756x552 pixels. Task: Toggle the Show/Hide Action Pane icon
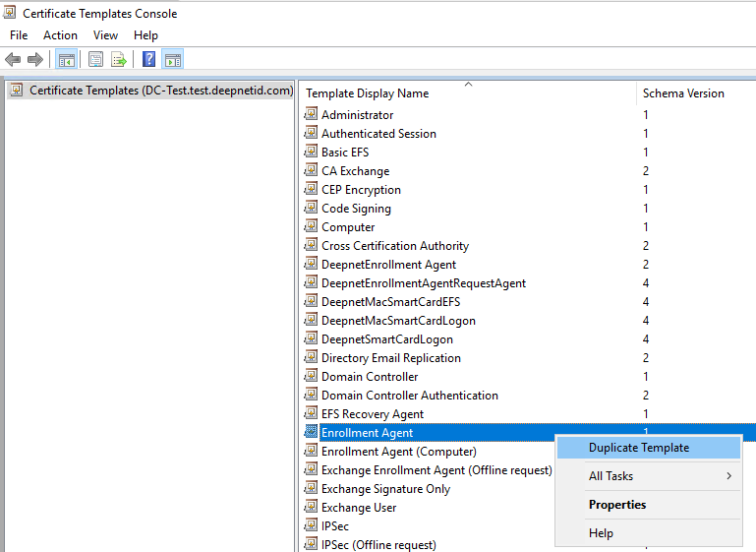click(x=172, y=59)
